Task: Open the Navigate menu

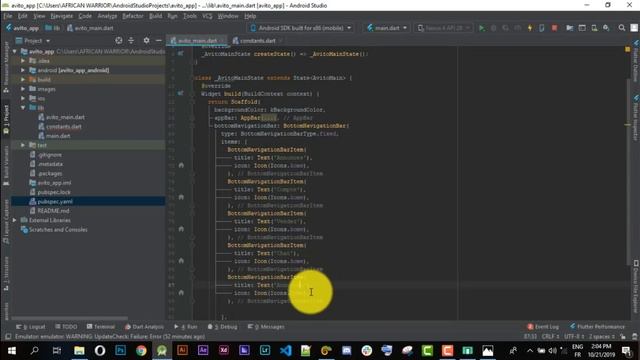Action: [x=61, y=16]
